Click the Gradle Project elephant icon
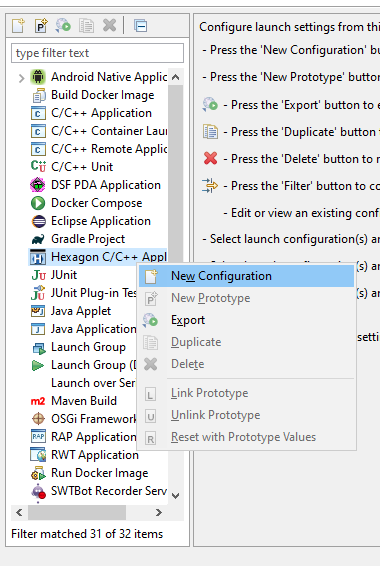Image resolution: width=380 pixels, height=566 pixels. point(38,239)
